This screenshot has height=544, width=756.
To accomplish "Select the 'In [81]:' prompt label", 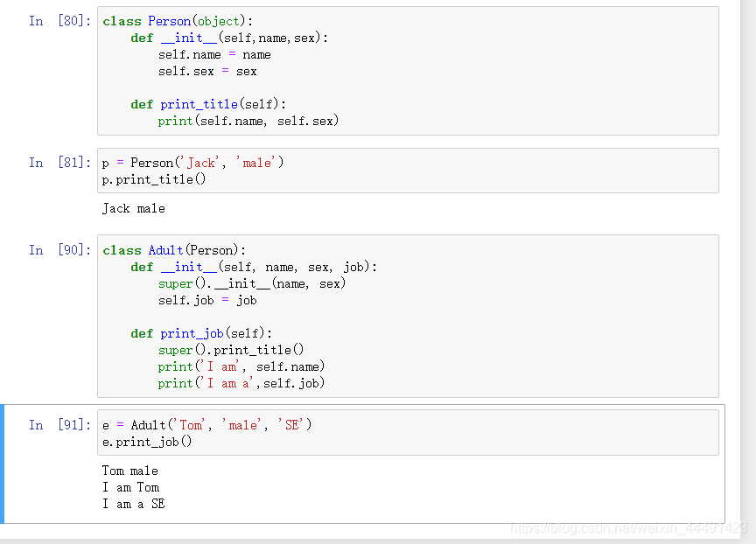I will pos(59,163).
